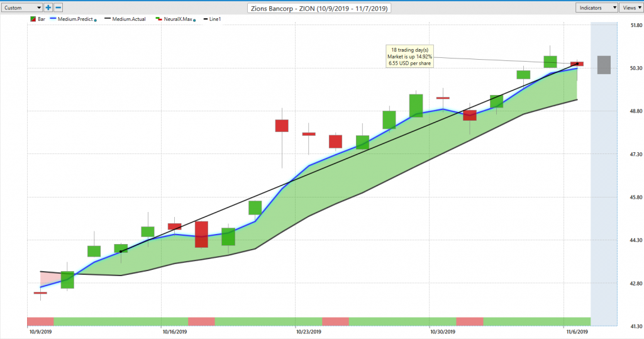Click the 50.30 price label
Viewport: 644px width, 339px height.
636,68
